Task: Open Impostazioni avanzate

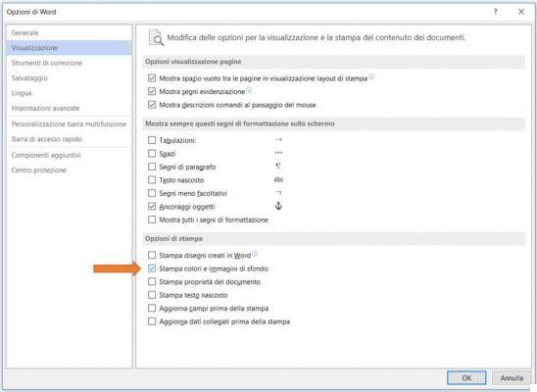Action: [x=69, y=108]
